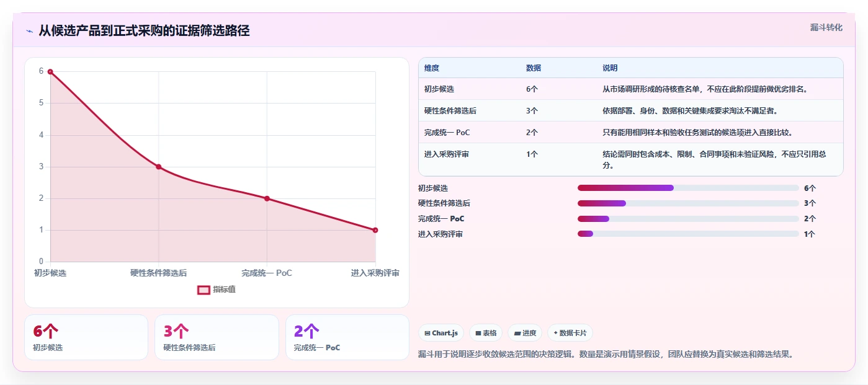
Task: Click the 进入采购评审 x-axis label in chart
Action: coord(375,273)
